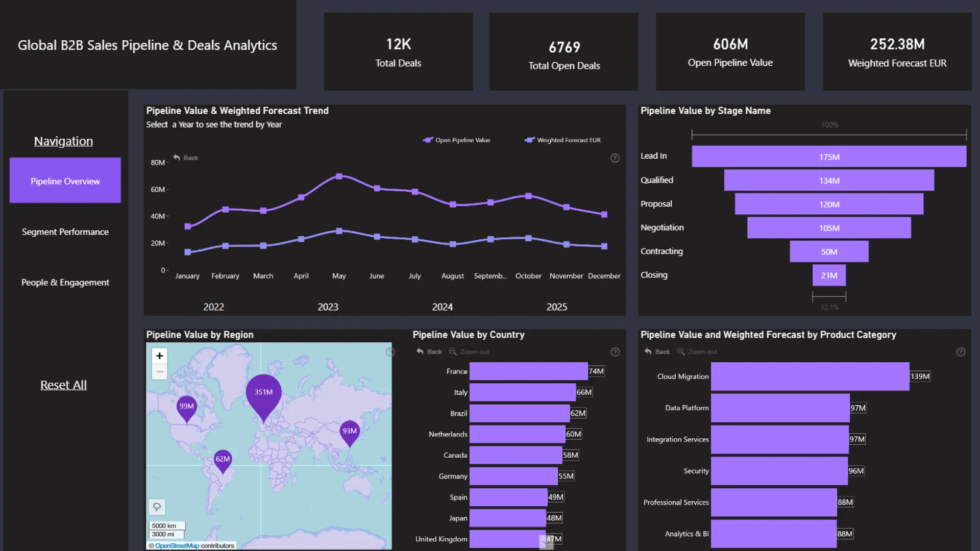980x551 pixels.
Task: Click Reset All link
Action: pos(64,385)
